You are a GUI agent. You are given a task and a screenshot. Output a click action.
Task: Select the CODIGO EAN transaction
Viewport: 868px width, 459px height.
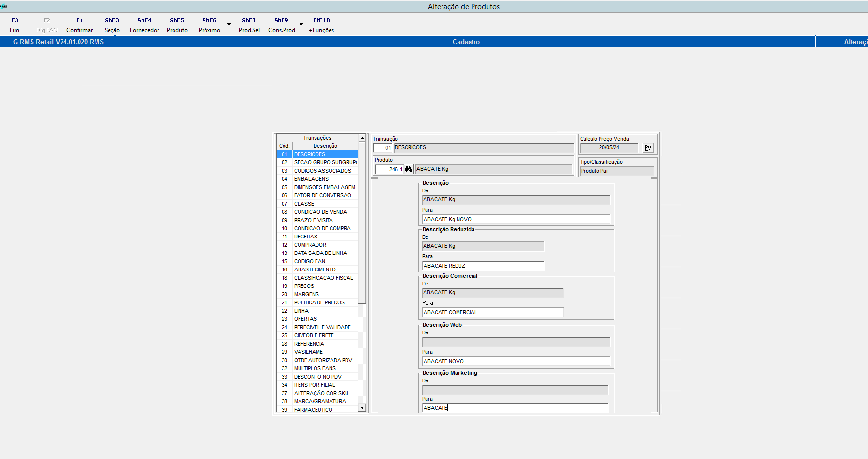point(317,261)
